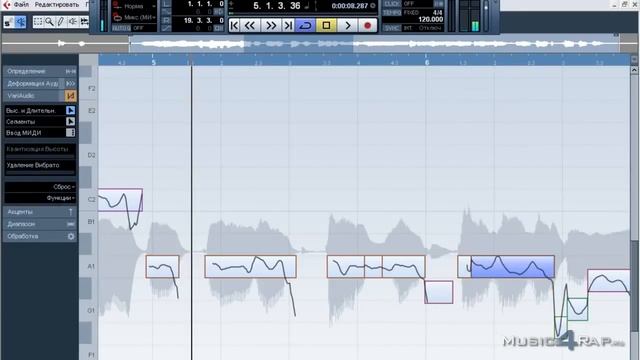Viewport: 640px width, 360px height.
Task: Open the Функции dropdown
Action: tap(40, 198)
